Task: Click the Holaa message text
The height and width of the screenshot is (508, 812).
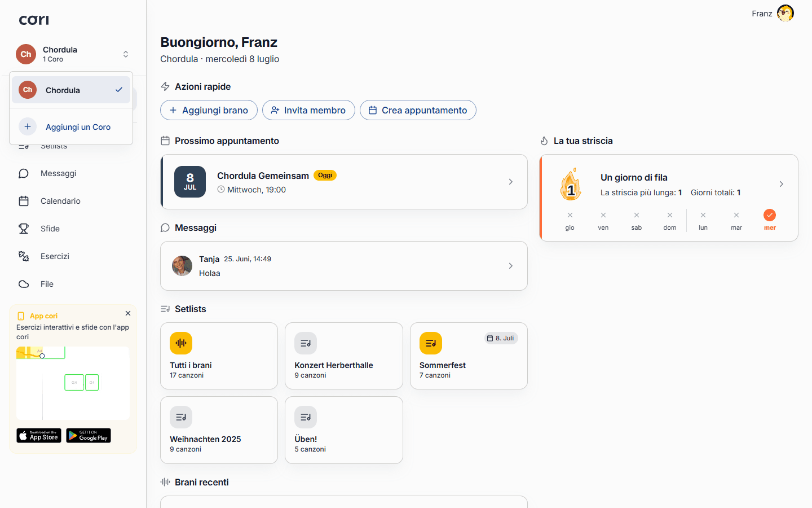Action: coord(210,273)
